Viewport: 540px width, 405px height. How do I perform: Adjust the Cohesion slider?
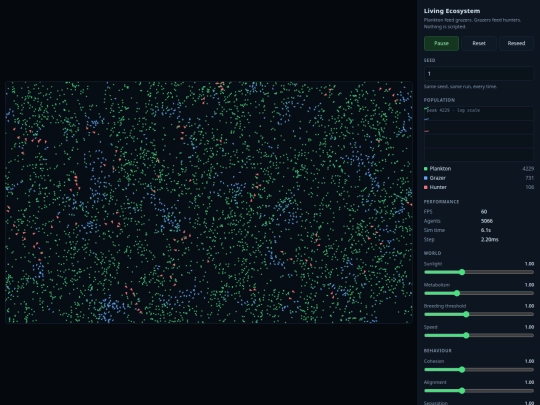[479, 370]
